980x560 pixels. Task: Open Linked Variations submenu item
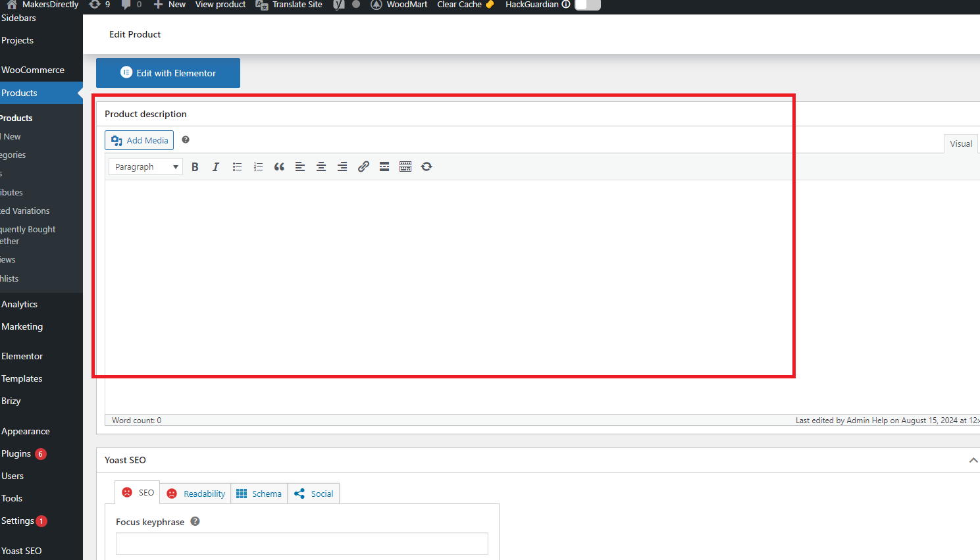point(25,211)
